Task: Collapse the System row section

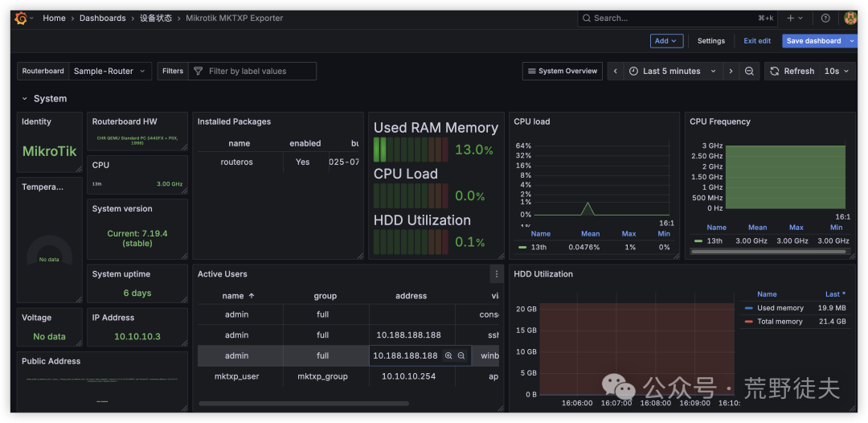Action: (x=25, y=99)
